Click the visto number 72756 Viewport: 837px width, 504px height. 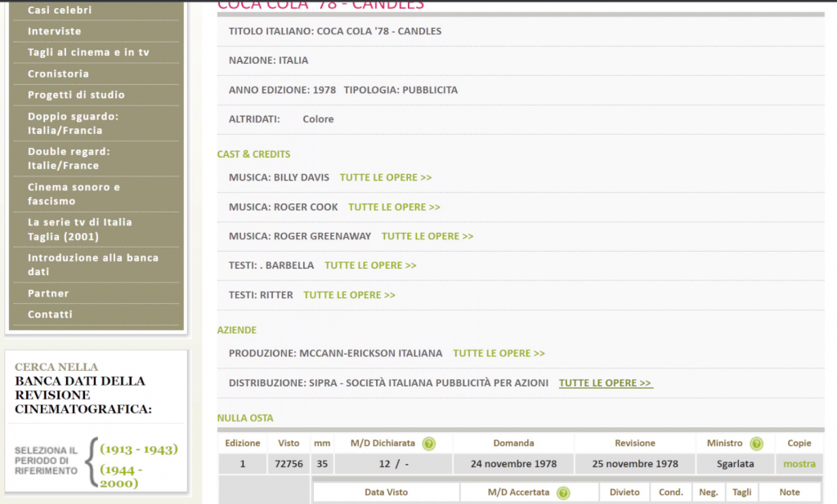tap(289, 464)
